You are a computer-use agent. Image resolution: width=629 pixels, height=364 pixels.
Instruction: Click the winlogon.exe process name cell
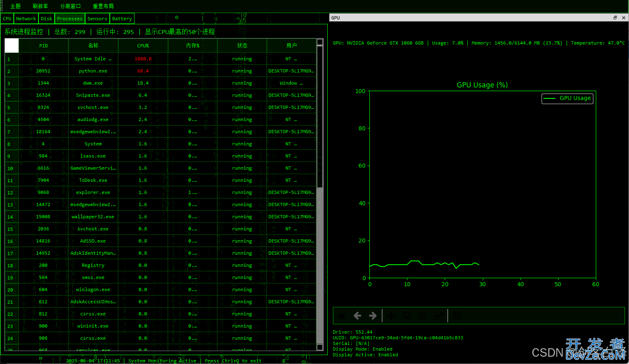coord(93,289)
